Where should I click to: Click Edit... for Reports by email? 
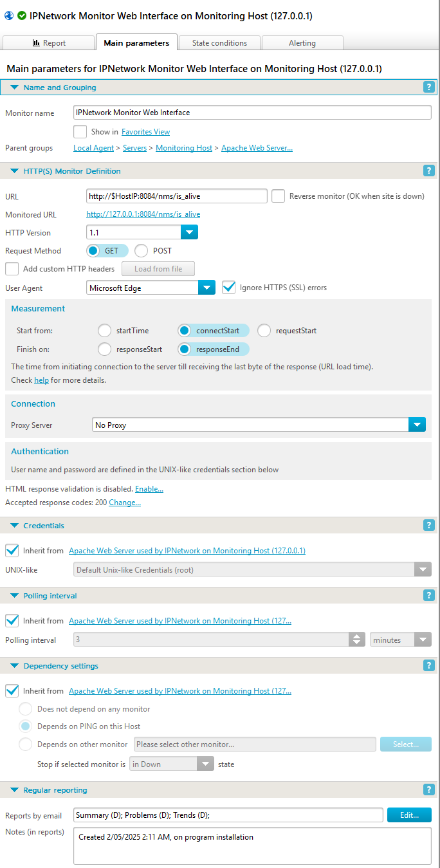point(409,815)
